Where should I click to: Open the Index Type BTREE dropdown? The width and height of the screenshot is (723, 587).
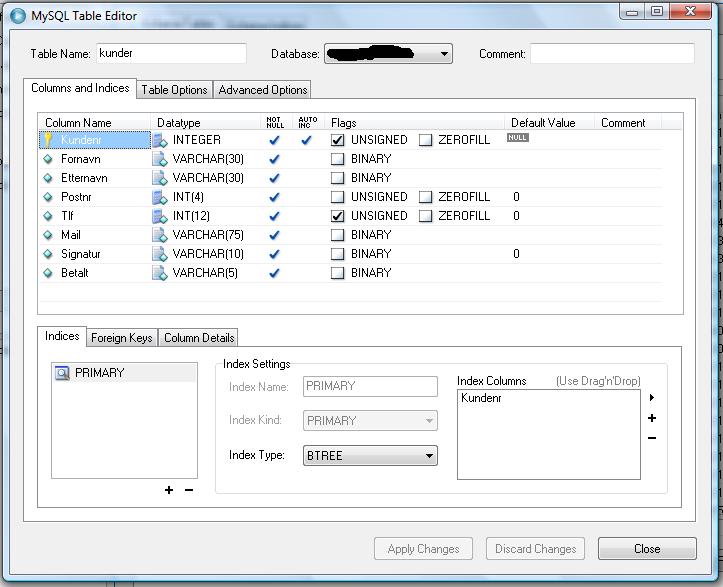[x=370, y=456]
